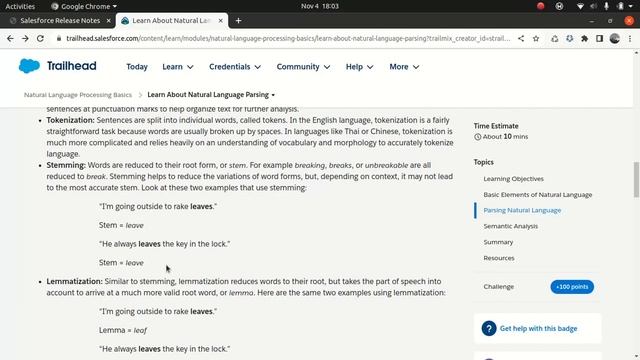Click the Trailhead cloud logo

pyautogui.click(x=29, y=66)
